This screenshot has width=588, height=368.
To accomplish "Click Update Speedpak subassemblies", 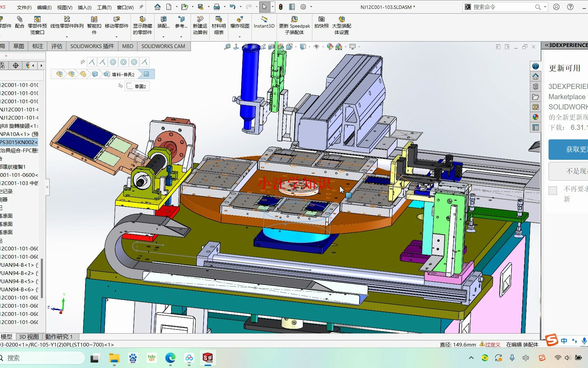I will pos(294,26).
